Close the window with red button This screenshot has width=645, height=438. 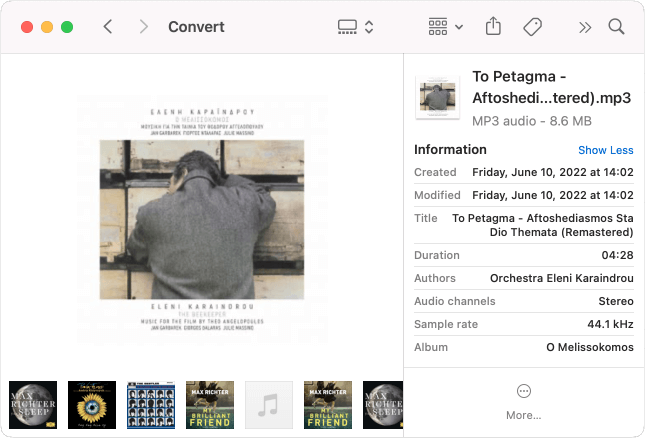click(27, 27)
